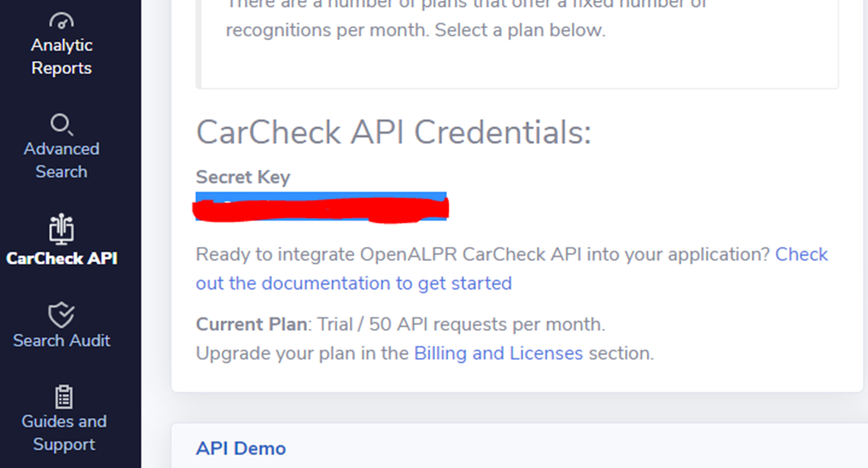Click the CarCheck API Credentials heading

[393, 132]
